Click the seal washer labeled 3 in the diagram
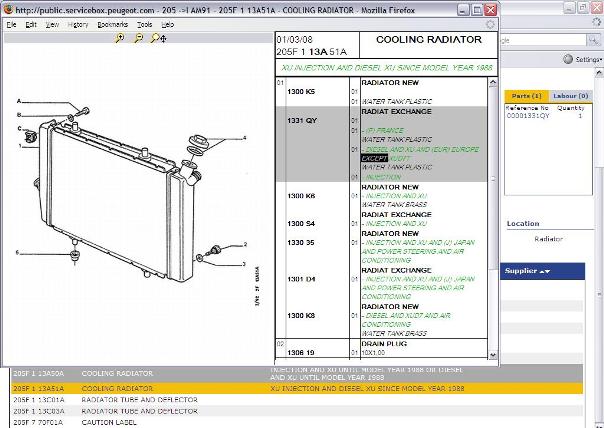The height and width of the screenshot is (428, 604). 199,257
